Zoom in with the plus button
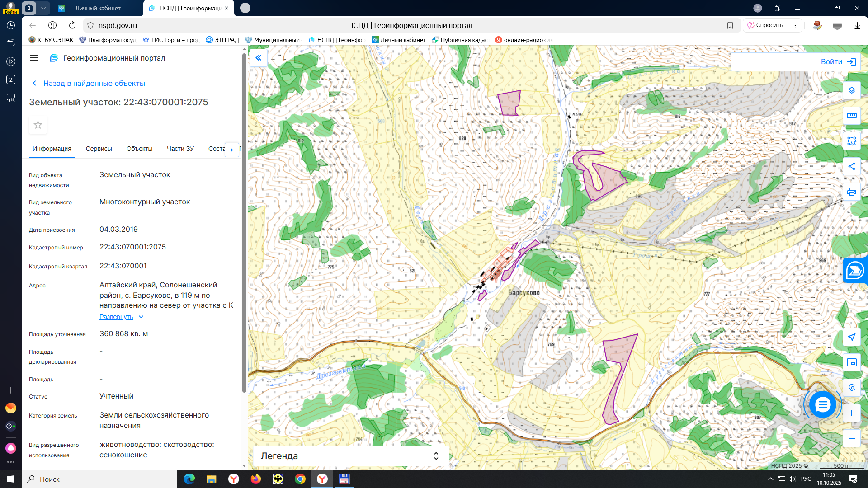 pyautogui.click(x=852, y=413)
